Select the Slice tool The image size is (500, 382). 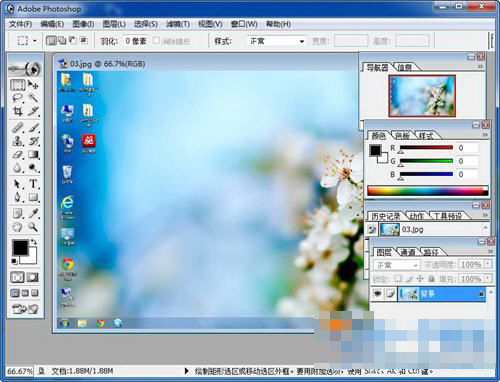point(33,111)
